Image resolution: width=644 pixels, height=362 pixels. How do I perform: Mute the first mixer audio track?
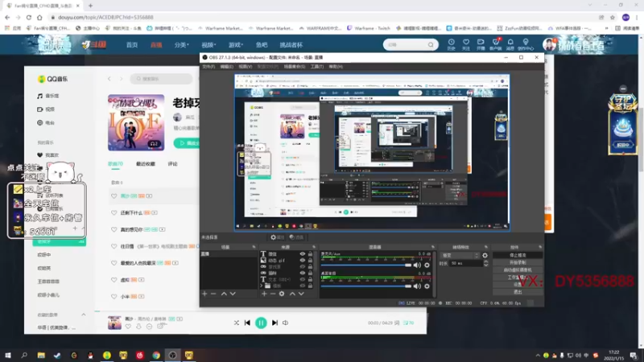[x=417, y=265]
